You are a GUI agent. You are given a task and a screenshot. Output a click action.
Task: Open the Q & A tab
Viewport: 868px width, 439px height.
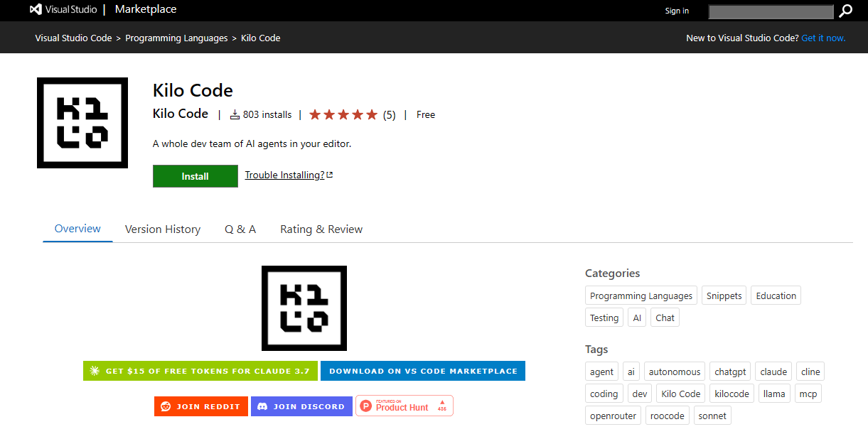pyautogui.click(x=240, y=229)
